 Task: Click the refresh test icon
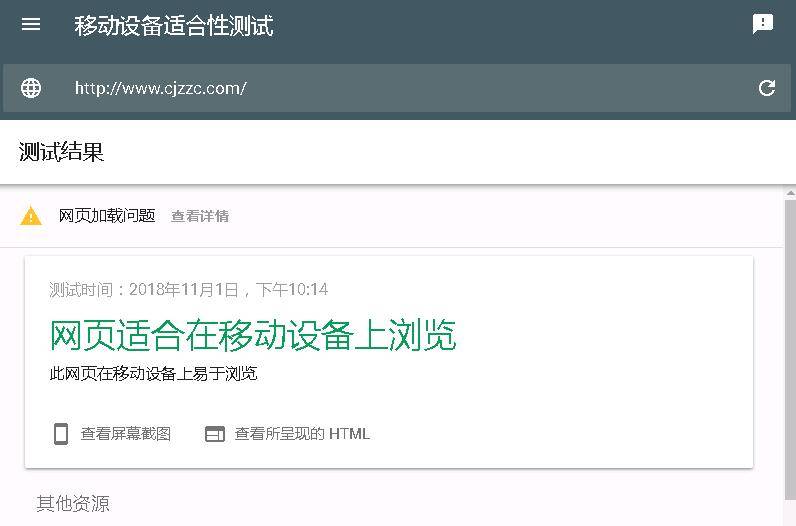pyautogui.click(x=767, y=88)
